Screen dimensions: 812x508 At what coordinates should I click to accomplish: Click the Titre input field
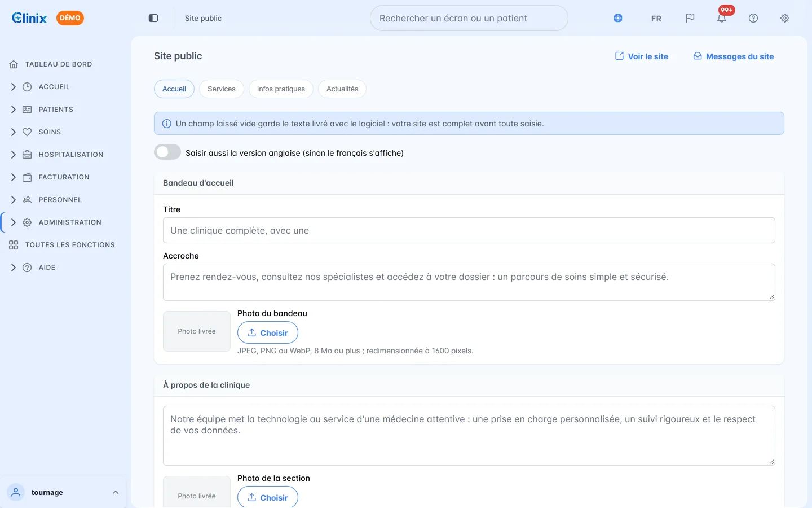click(469, 230)
